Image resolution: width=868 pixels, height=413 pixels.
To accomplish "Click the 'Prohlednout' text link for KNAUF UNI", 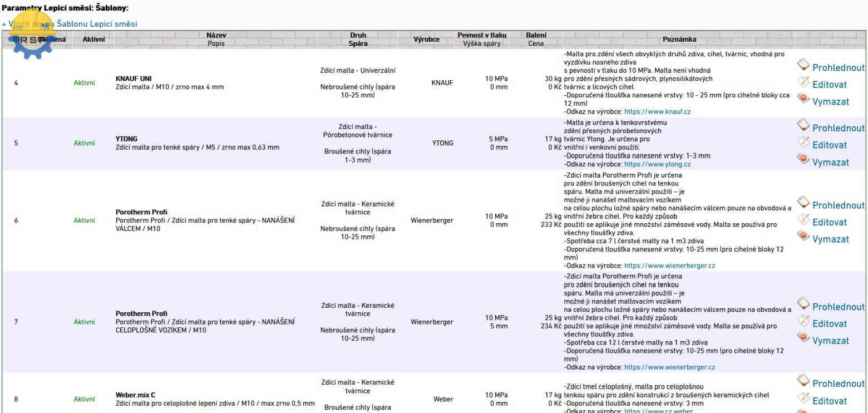I will (839, 68).
